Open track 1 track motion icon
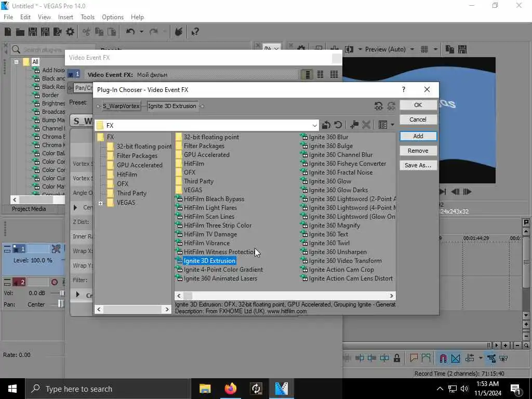 click(56, 249)
